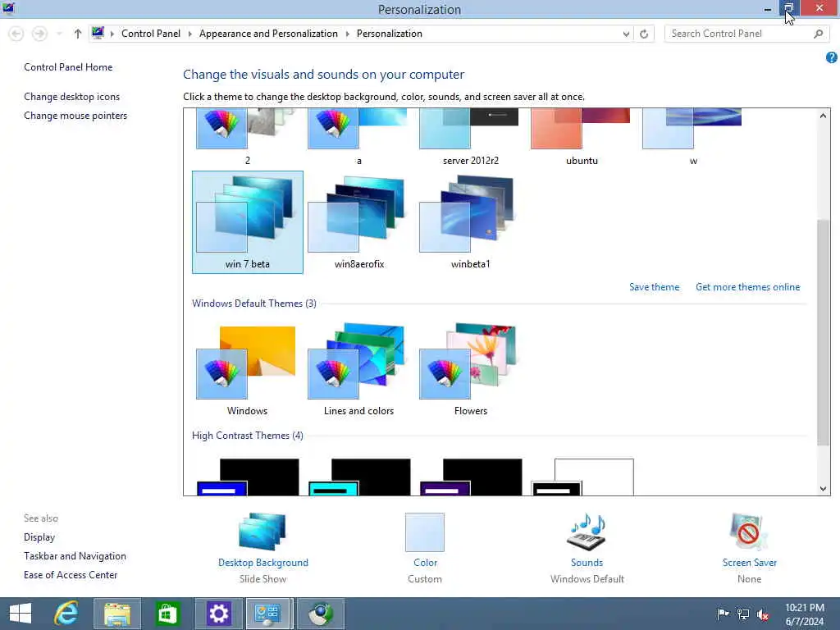Open File Explorer from taskbar

(x=116, y=614)
